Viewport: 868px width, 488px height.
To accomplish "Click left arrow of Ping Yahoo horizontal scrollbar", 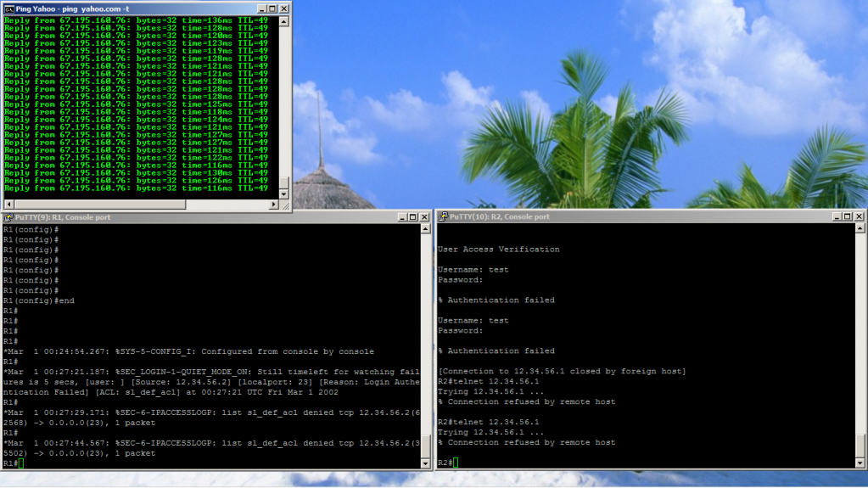I will [8, 205].
